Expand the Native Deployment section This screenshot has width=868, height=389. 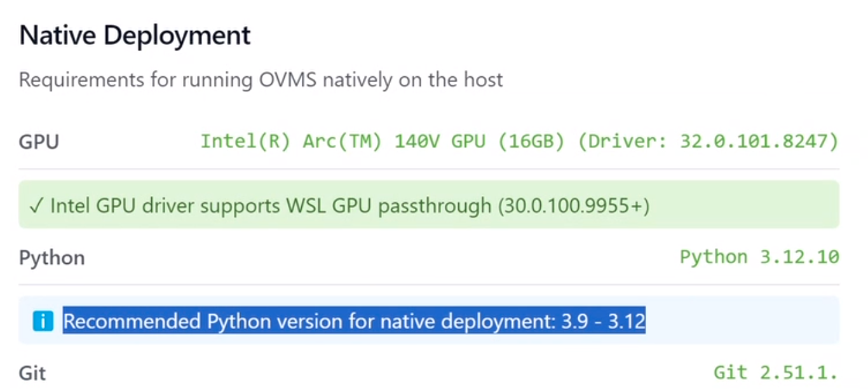point(135,35)
